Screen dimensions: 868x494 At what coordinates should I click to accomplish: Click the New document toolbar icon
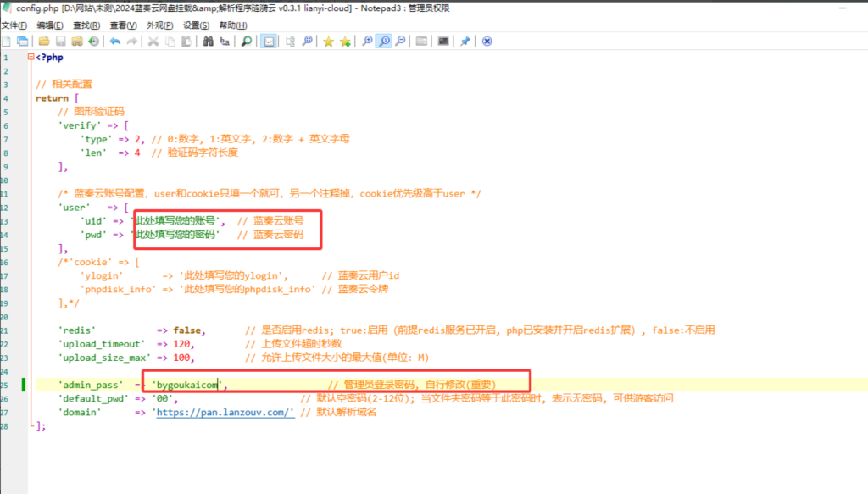coord(7,41)
